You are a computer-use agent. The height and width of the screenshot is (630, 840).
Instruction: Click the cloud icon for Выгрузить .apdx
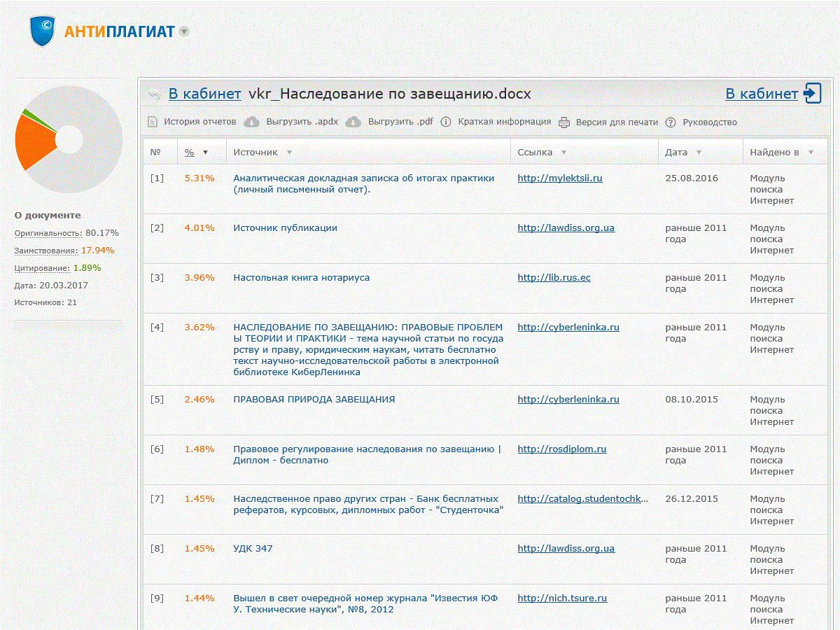(x=251, y=122)
